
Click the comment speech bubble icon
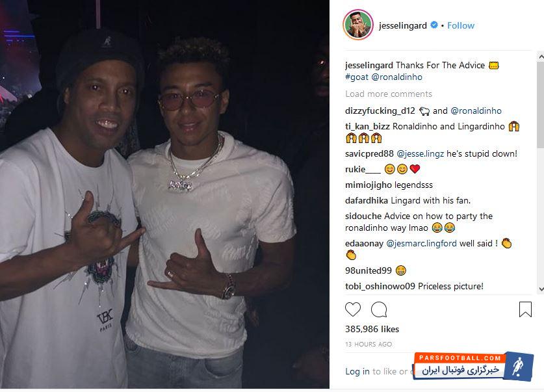[379, 309]
